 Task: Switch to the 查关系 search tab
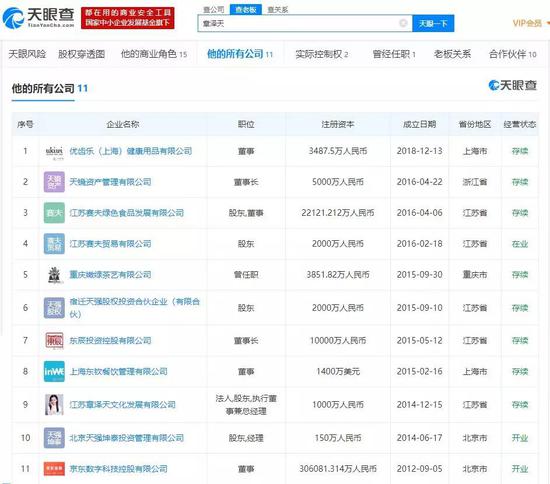(278, 10)
